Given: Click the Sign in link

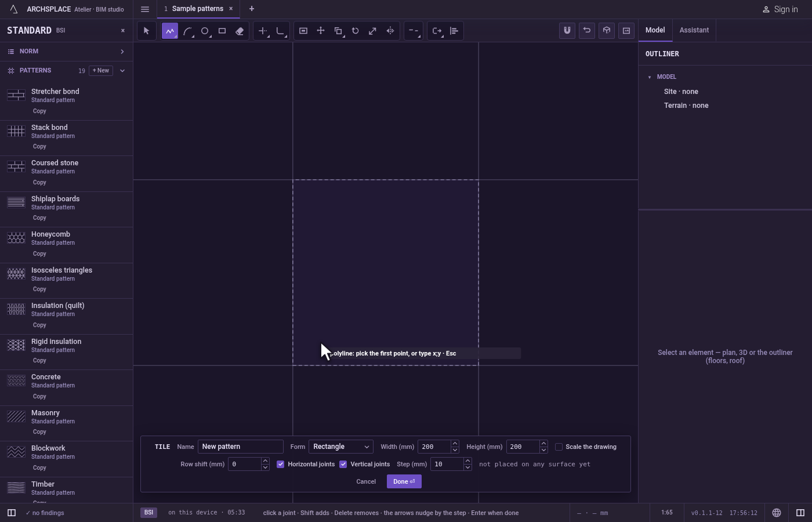Looking at the screenshot, I should tap(780, 9).
